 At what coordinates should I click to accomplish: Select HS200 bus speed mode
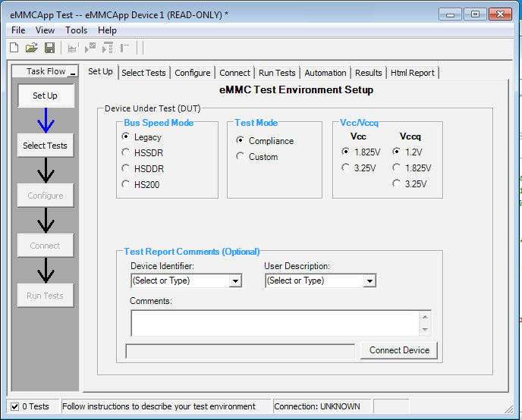126,184
